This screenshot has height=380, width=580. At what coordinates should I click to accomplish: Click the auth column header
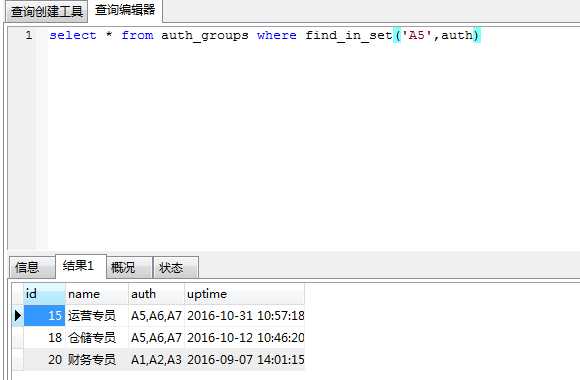point(156,294)
